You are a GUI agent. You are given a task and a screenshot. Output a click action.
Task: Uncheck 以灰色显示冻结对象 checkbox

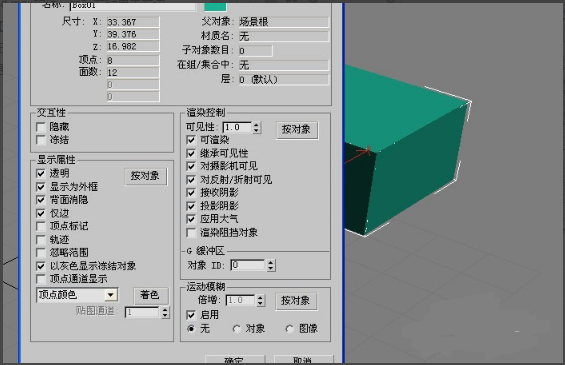(x=41, y=266)
